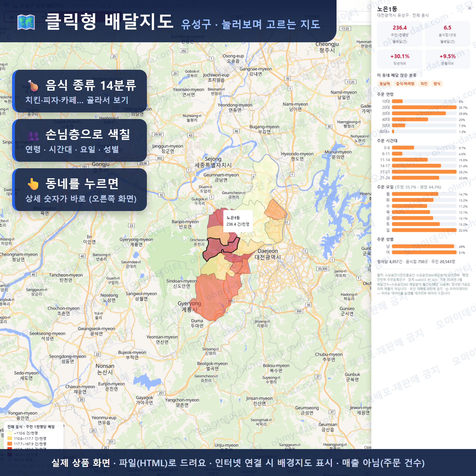The width and height of the screenshot is (476, 476).
Task: Click the 동네를 누르면 banner
Action: click(80, 190)
